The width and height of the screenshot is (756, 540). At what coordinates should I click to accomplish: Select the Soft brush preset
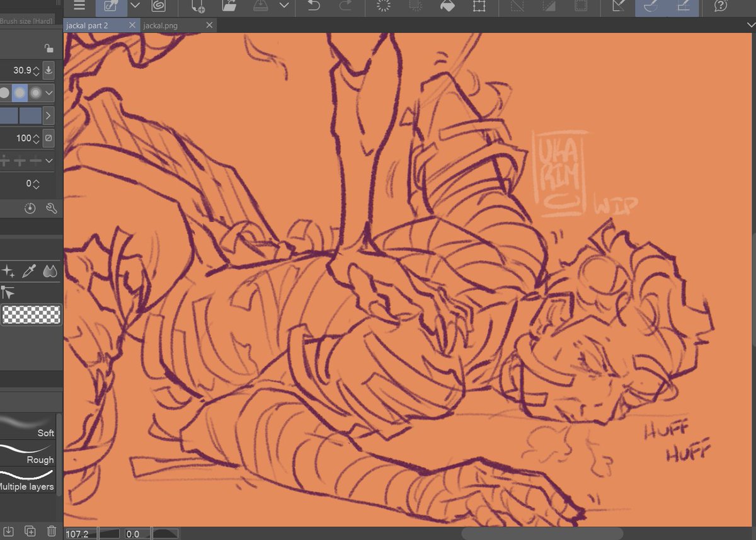click(x=28, y=425)
